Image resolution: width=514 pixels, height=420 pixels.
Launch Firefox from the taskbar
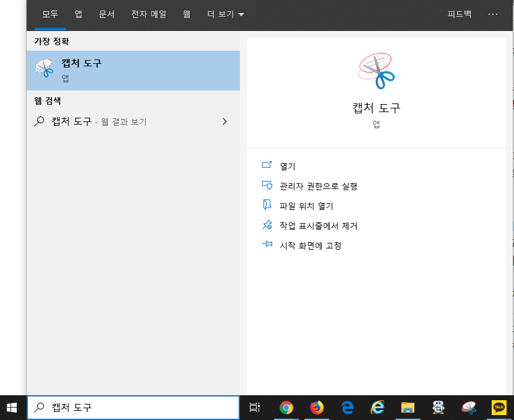(317, 408)
